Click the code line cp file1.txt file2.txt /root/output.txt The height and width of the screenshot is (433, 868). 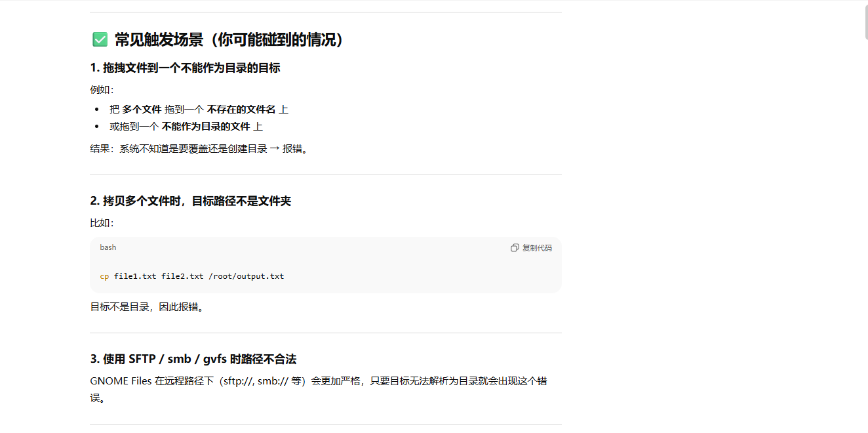[x=192, y=276]
